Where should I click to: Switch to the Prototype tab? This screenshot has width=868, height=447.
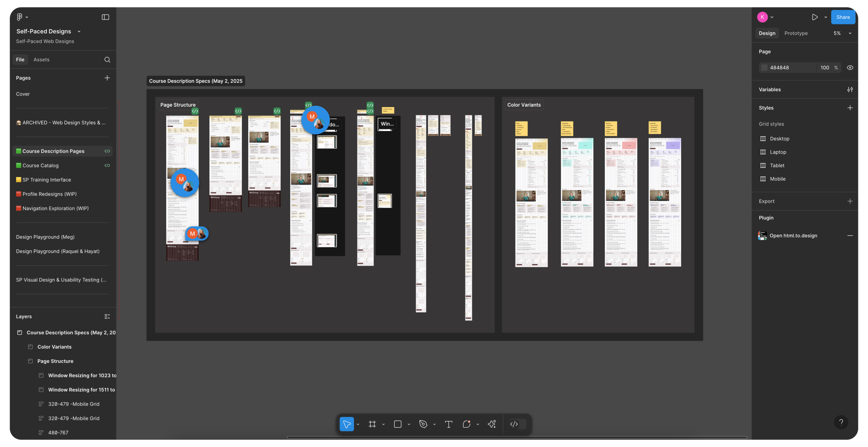pyautogui.click(x=796, y=33)
